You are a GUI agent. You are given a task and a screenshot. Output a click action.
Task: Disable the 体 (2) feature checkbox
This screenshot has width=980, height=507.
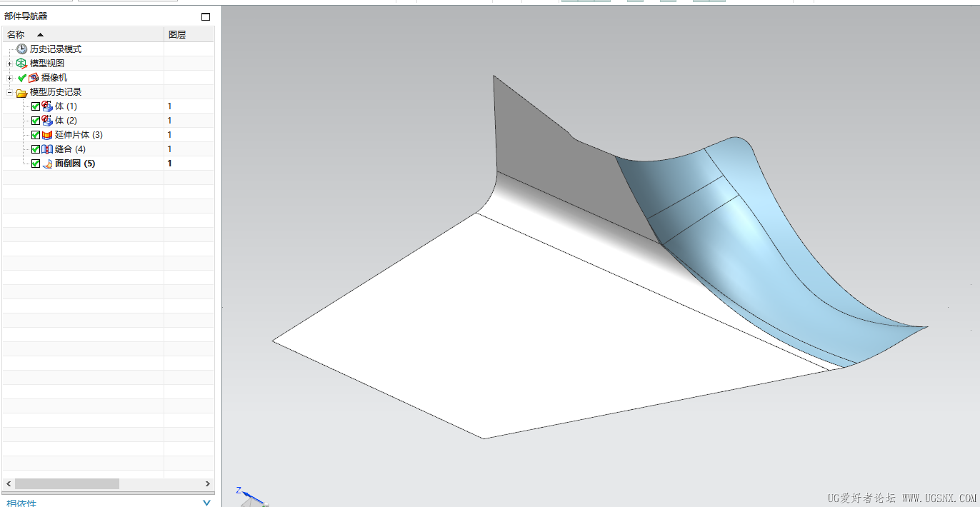[35, 120]
